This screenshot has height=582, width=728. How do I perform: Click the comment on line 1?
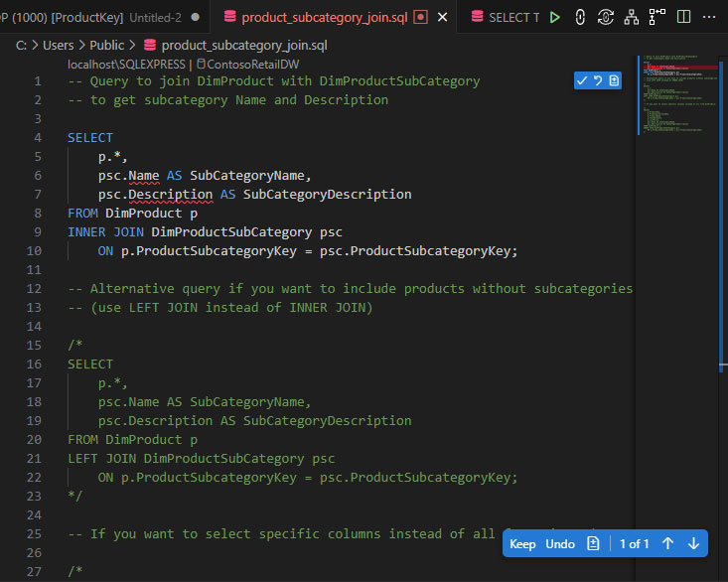[274, 81]
